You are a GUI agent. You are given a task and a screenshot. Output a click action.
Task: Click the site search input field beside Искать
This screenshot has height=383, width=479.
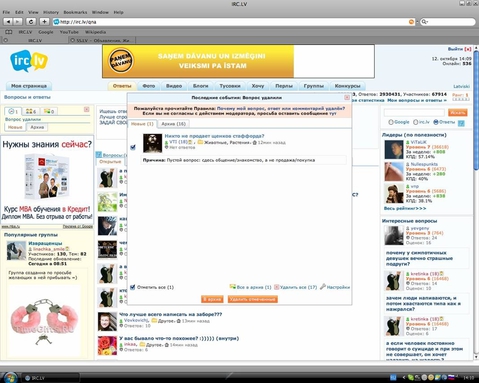click(414, 112)
